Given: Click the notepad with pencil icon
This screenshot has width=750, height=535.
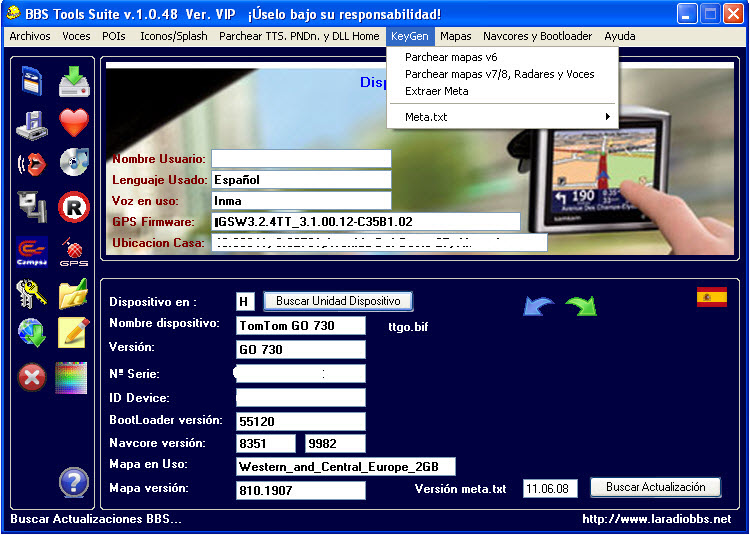Looking at the screenshot, I should pos(73,332).
